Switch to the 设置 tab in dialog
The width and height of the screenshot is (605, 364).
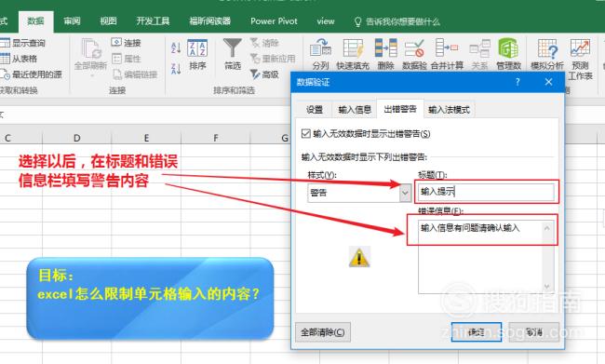tap(315, 110)
